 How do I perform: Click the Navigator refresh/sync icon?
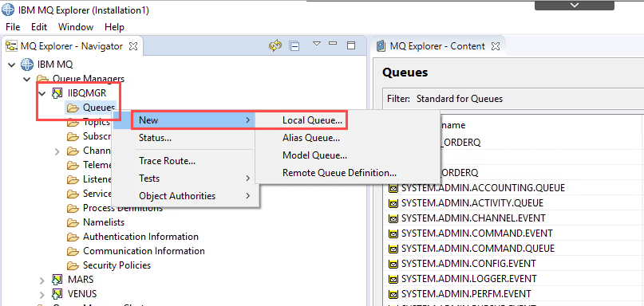pos(275,46)
